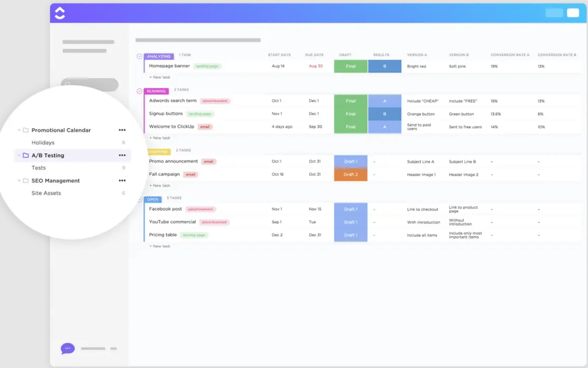This screenshot has height=368, width=588.
Task: Open the Adwords search term task
Action: [173, 100]
